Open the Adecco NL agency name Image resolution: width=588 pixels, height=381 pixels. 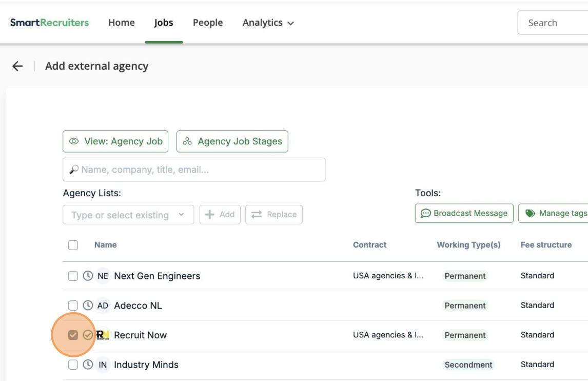[138, 306]
